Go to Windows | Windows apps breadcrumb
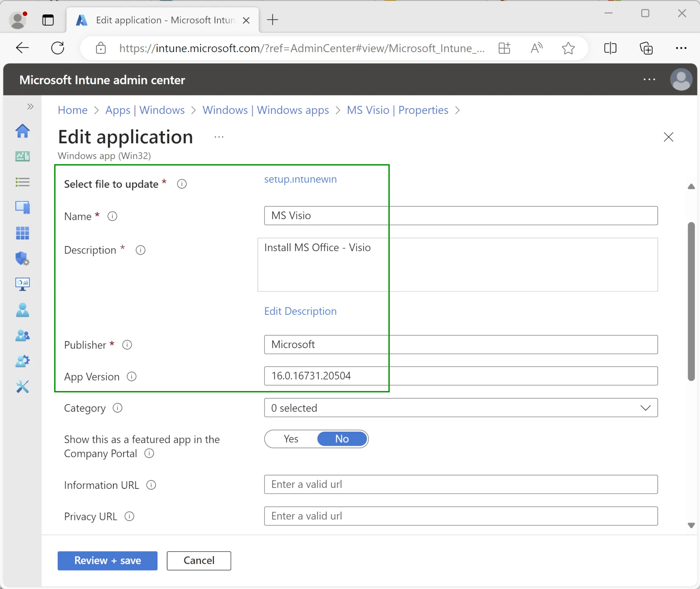 pos(265,110)
